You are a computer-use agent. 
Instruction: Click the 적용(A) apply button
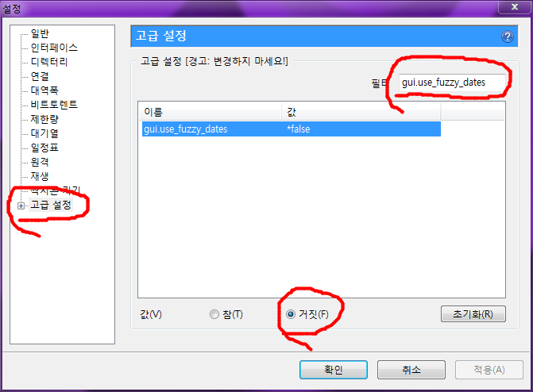pyautogui.click(x=489, y=370)
